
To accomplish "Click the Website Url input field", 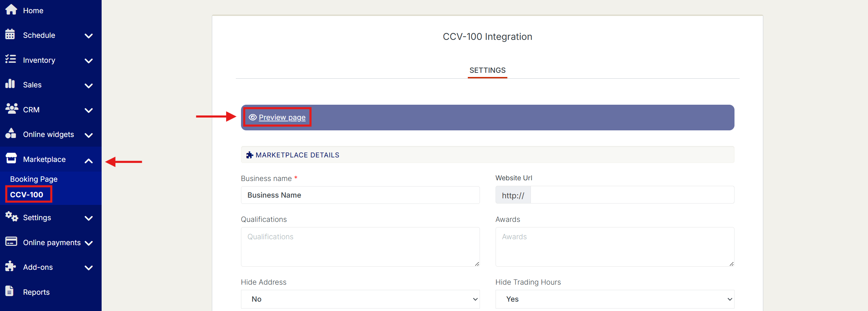I will [x=632, y=195].
